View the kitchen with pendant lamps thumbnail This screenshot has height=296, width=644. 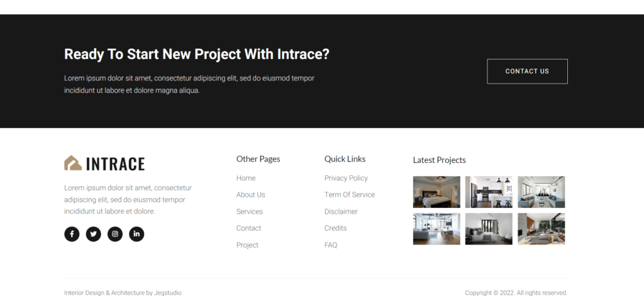coord(489,192)
